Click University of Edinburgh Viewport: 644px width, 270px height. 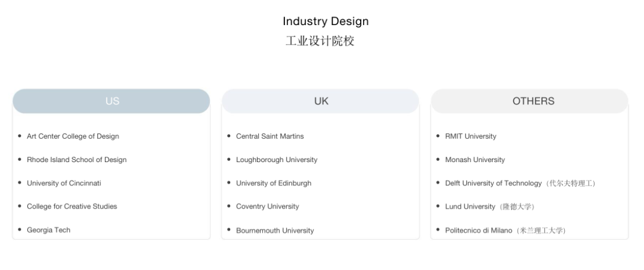click(274, 183)
